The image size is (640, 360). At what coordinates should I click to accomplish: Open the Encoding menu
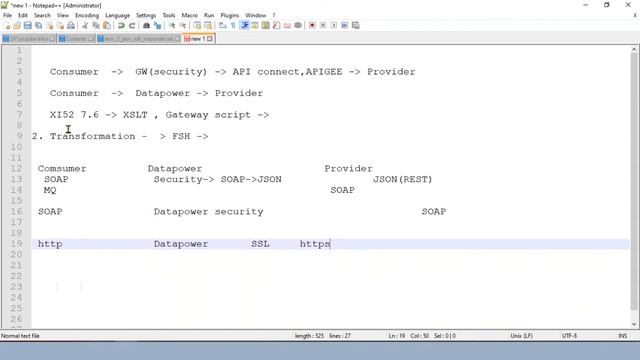click(x=87, y=16)
